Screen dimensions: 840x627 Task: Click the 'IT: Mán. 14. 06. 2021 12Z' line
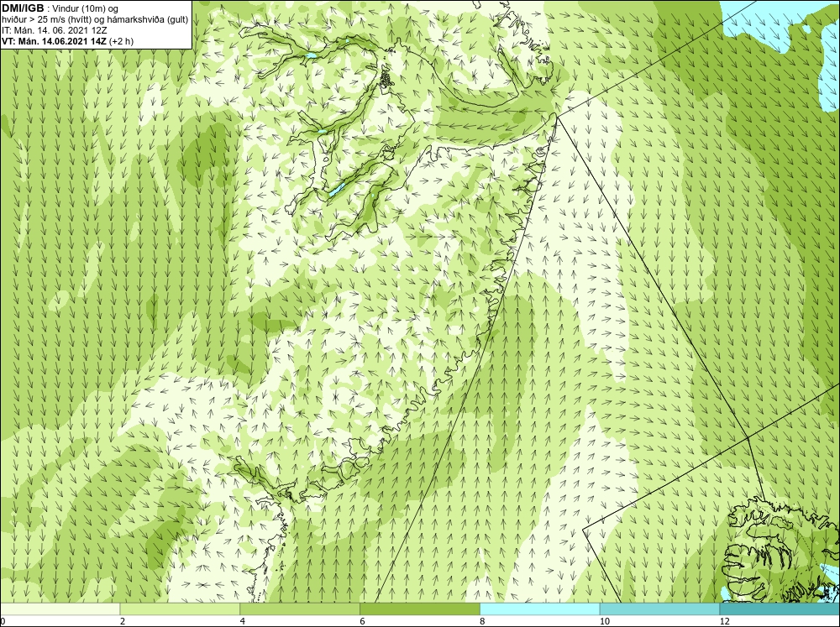point(54,30)
